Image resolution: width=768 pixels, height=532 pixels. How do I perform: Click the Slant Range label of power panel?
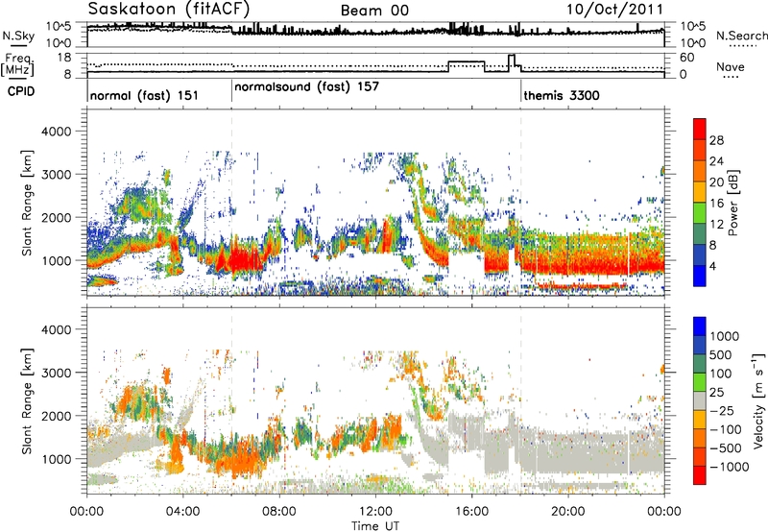click(27, 203)
